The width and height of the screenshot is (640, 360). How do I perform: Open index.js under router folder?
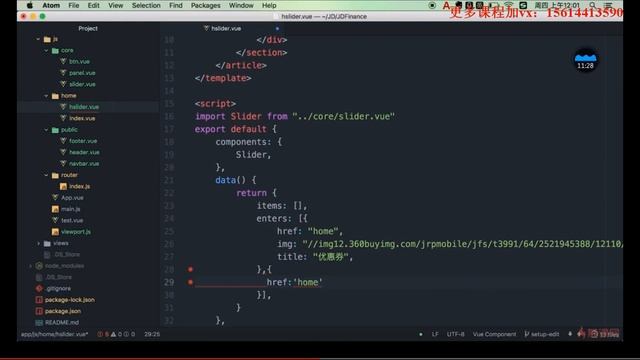point(80,186)
